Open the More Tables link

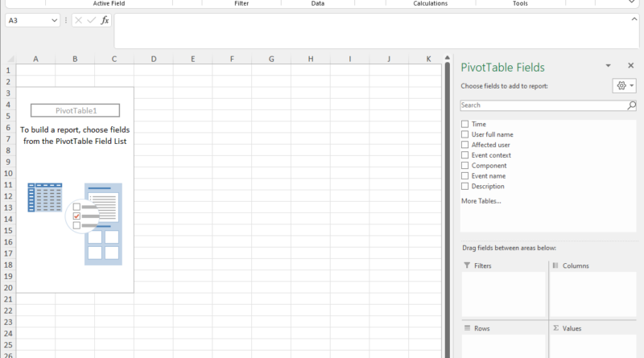[x=481, y=201]
